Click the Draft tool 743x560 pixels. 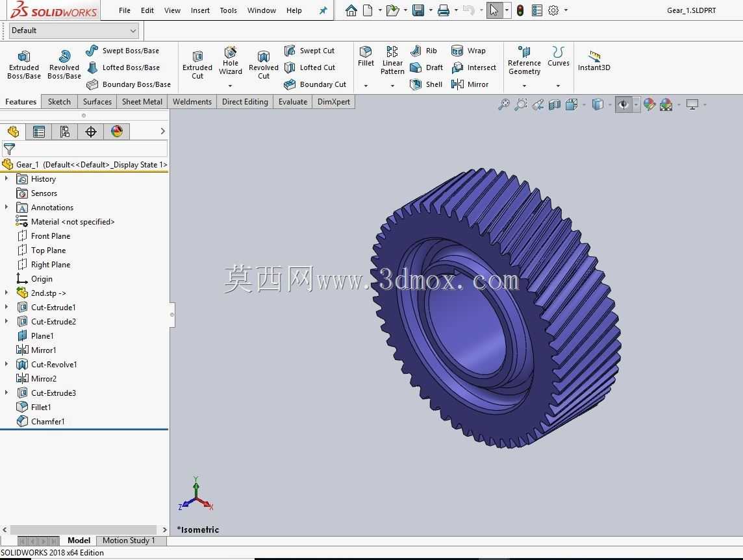[x=426, y=67]
